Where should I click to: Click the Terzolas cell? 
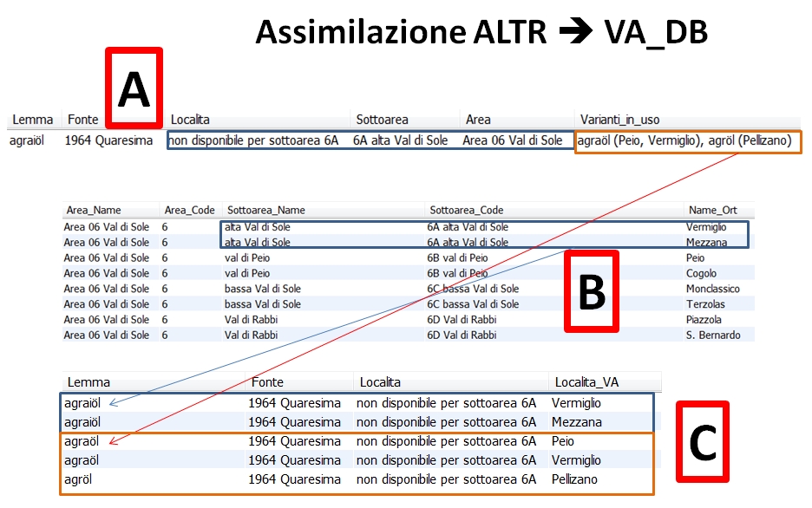pos(704,304)
